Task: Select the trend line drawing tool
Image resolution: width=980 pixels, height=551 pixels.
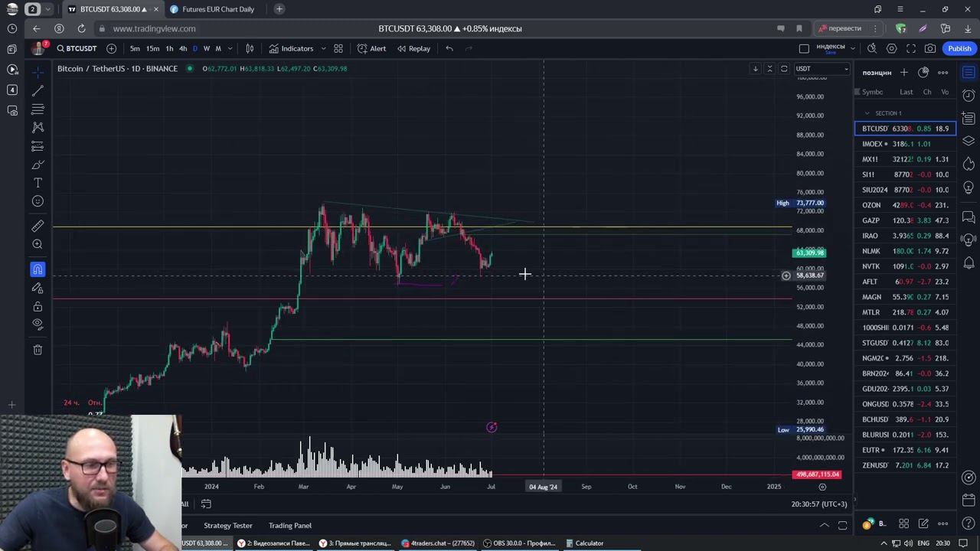Action: click(x=38, y=90)
